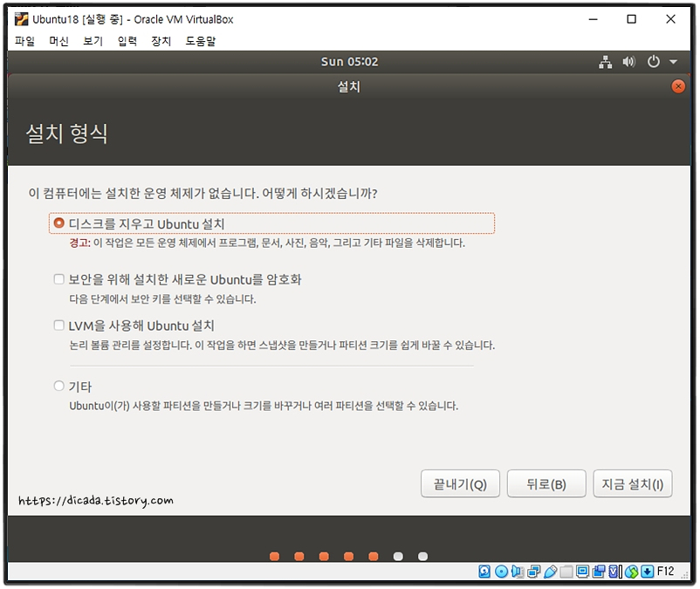The width and height of the screenshot is (700, 589).
Task: Click the shared folders status icon
Action: [x=566, y=572]
